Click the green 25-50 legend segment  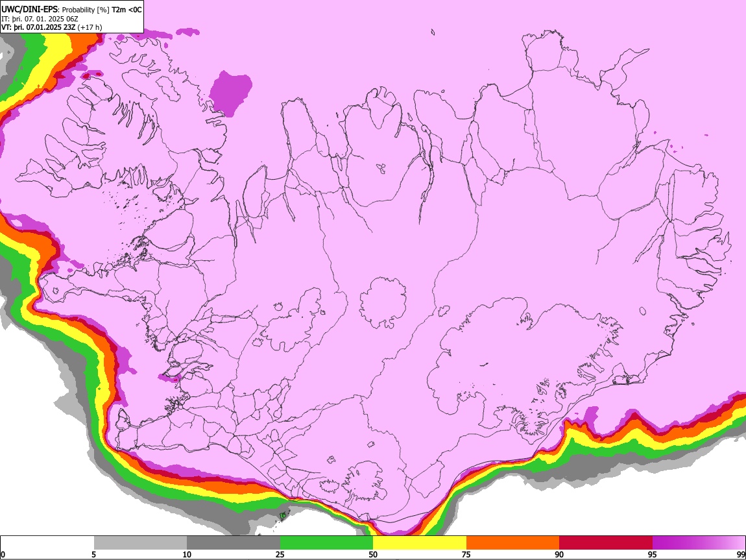(x=326, y=543)
